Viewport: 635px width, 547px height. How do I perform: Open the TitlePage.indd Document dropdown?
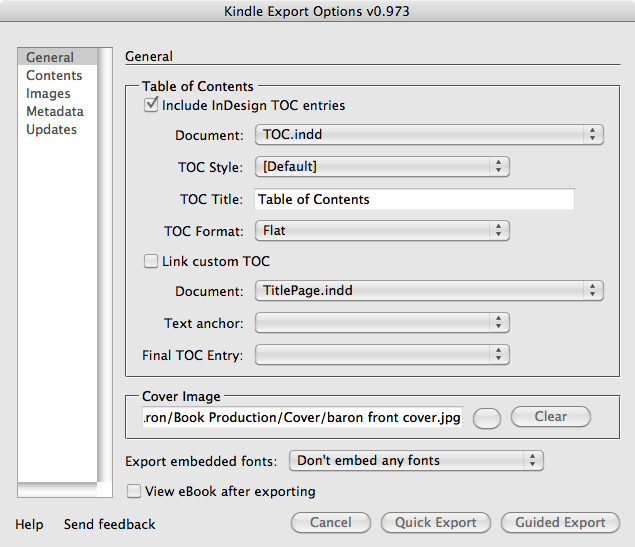click(429, 291)
